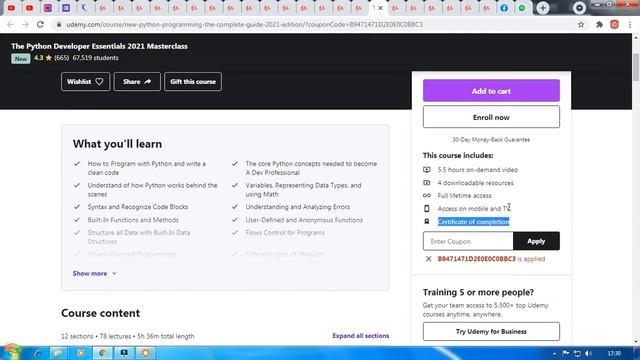Switch to the crescent moon icon tab
The height and width of the screenshot is (360, 640).
[x=84, y=8]
